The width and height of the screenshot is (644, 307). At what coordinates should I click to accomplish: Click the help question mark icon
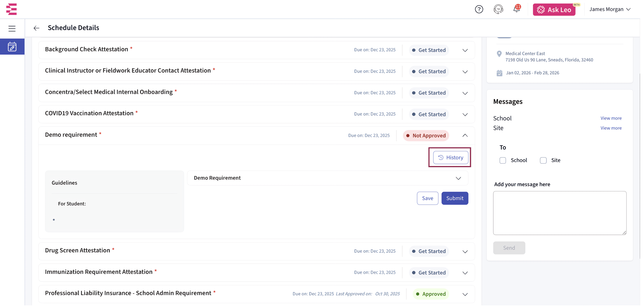(479, 9)
